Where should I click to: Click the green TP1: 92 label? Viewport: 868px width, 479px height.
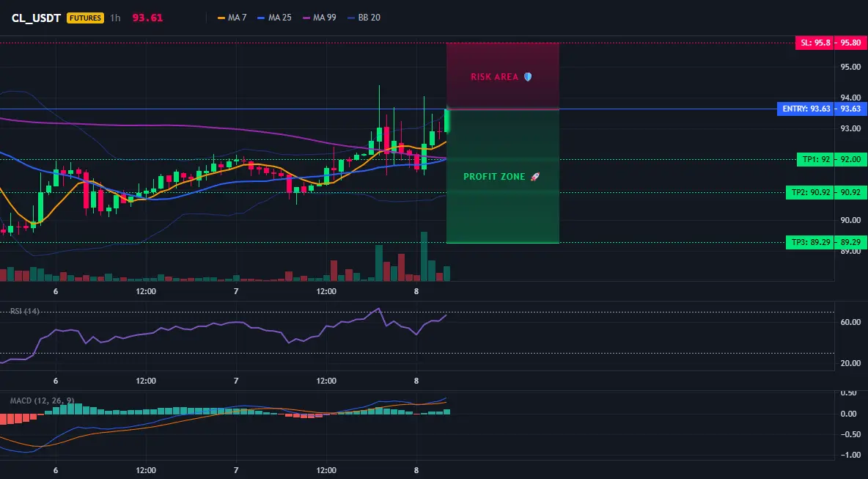815,159
